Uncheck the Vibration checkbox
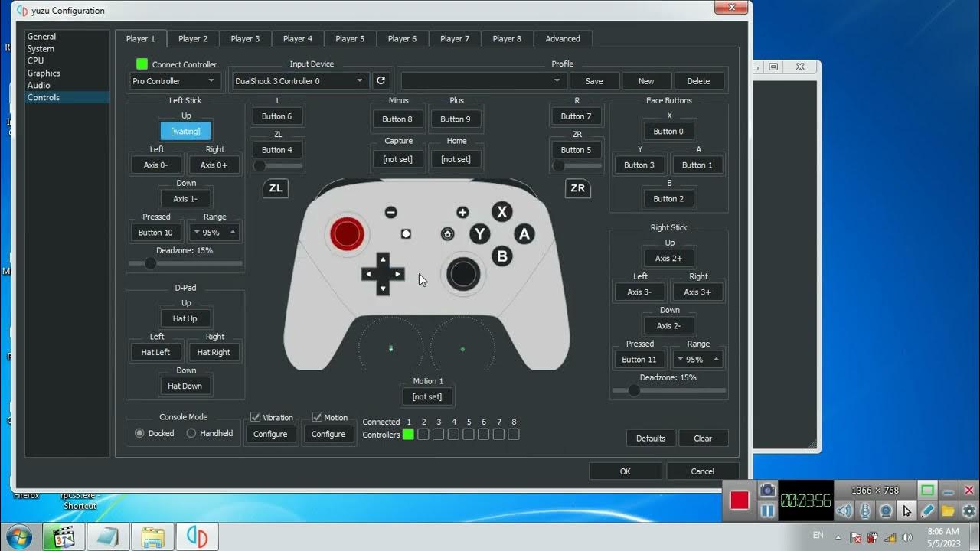The height and width of the screenshot is (551, 980). tap(256, 417)
